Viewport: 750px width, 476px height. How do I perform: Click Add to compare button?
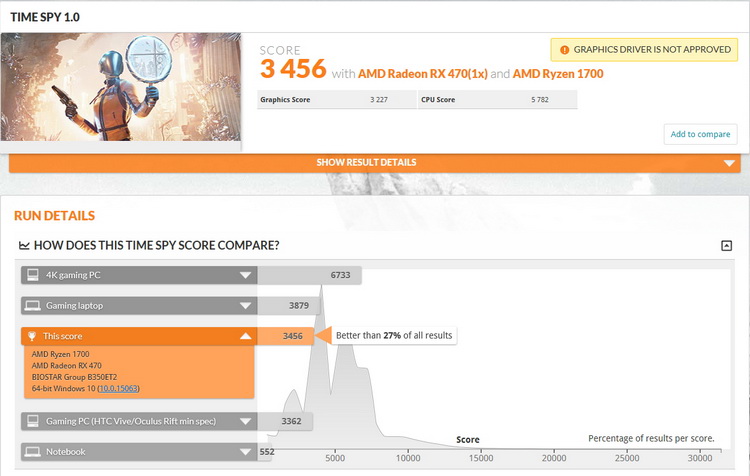[700, 134]
